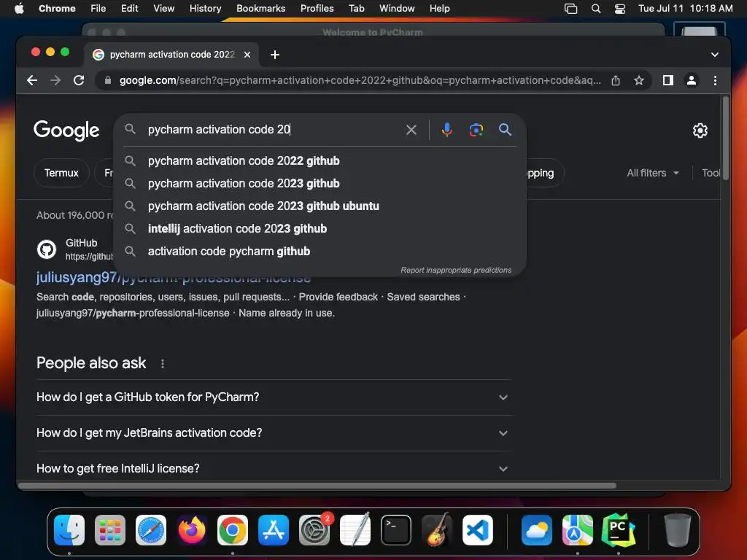Click the horizontal page scrollbar
The width and height of the screenshot is (747, 560).
[317, 486]
